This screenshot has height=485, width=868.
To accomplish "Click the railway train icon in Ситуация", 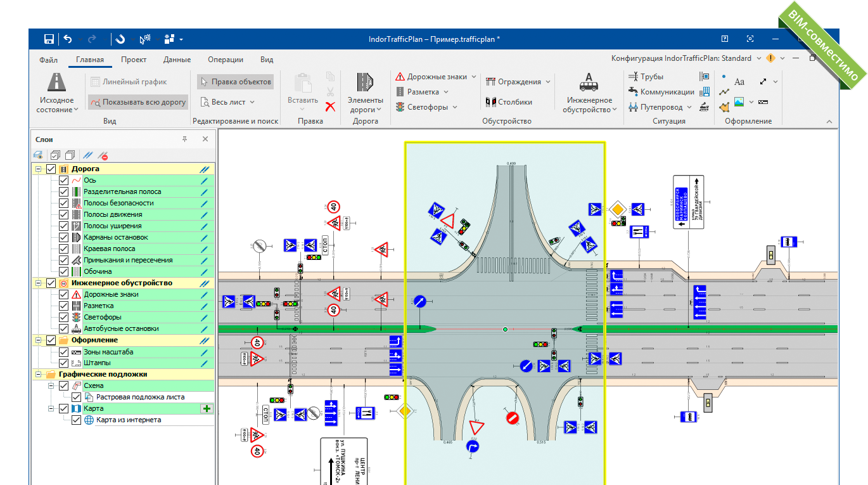I will click(705, 107).
